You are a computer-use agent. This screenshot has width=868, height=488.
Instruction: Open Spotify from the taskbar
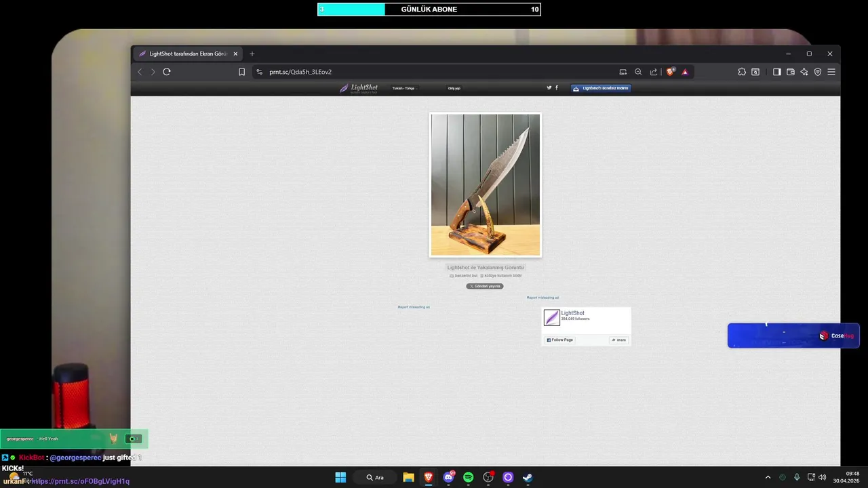coord(468,477)
